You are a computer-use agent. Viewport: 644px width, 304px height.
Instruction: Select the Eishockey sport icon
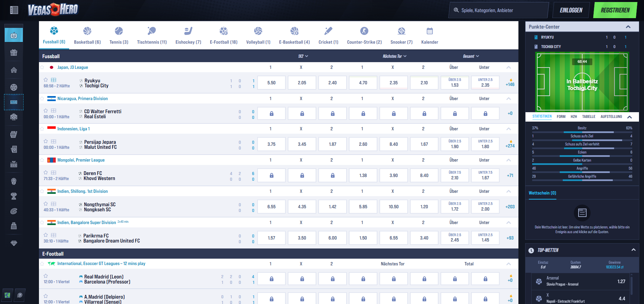pyautogui.click(x=188, y=31)
